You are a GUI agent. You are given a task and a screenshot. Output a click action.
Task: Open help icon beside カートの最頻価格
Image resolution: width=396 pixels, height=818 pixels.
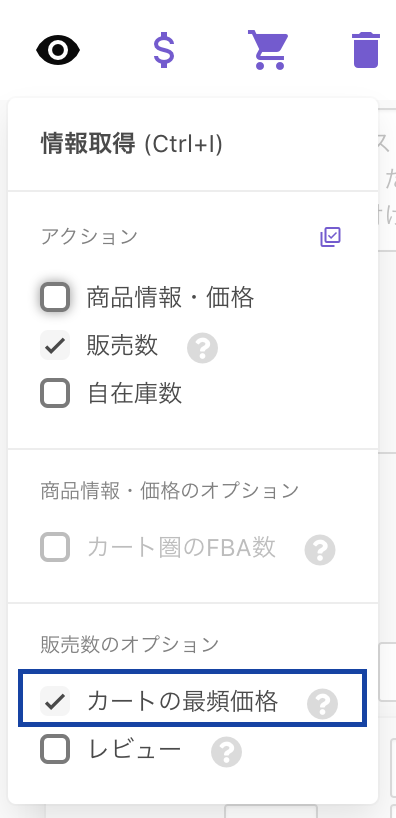(322, 704)
